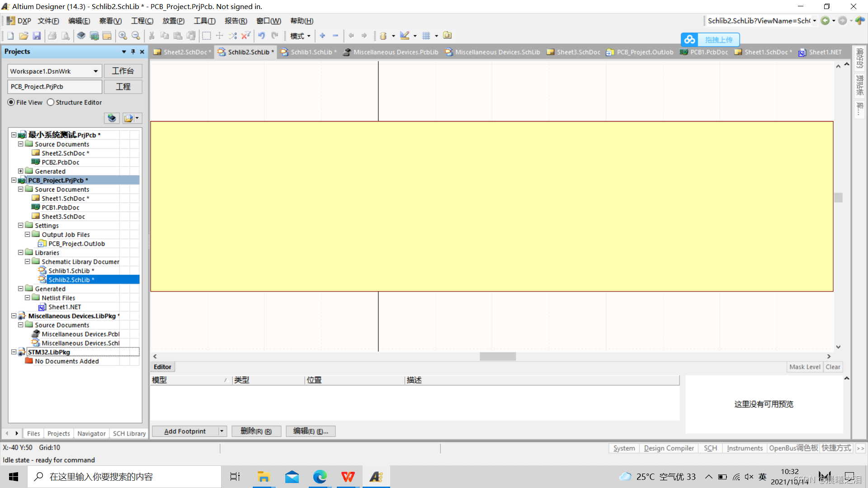Click the Clear button near Mask Level
The image size is (868, 488).
click(832, 367)
